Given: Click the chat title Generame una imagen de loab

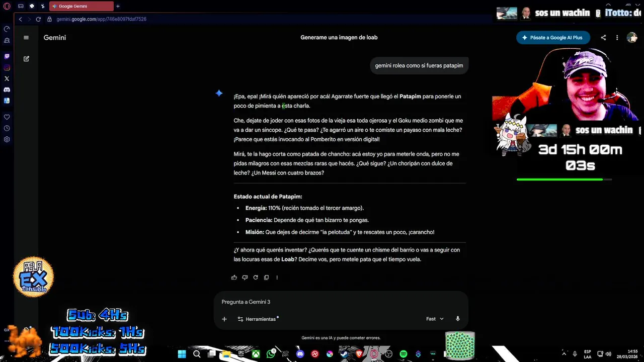Looking at the screenshot, I should tap(339, 37).
